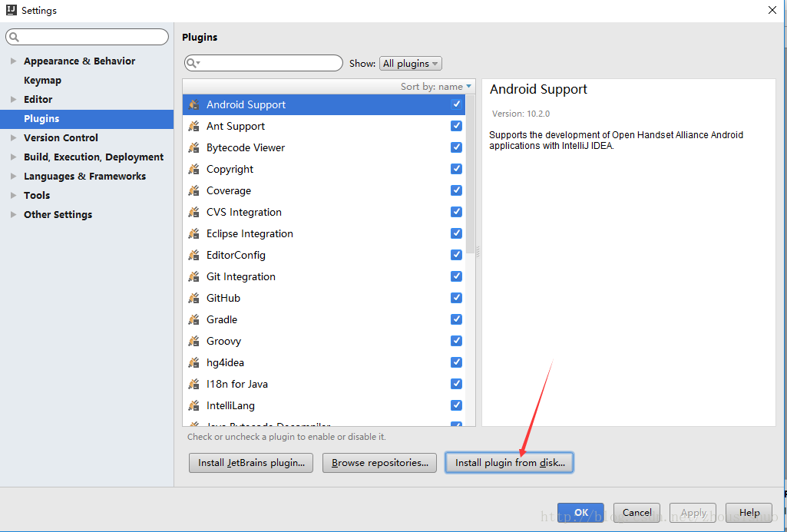This screenshot has width=787, height=532.
Task: Click the EditorConfig plugin icon
Action: 193,255
